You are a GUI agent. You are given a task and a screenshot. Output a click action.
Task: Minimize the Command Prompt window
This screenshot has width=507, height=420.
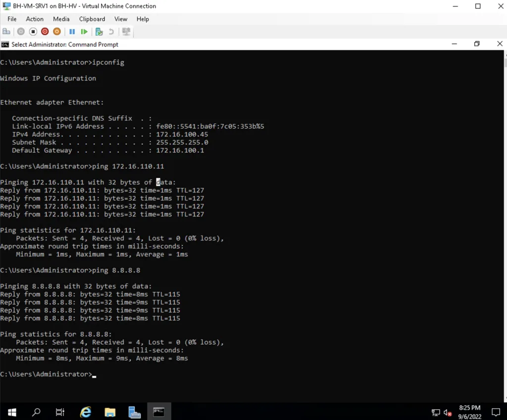point(455,44)
